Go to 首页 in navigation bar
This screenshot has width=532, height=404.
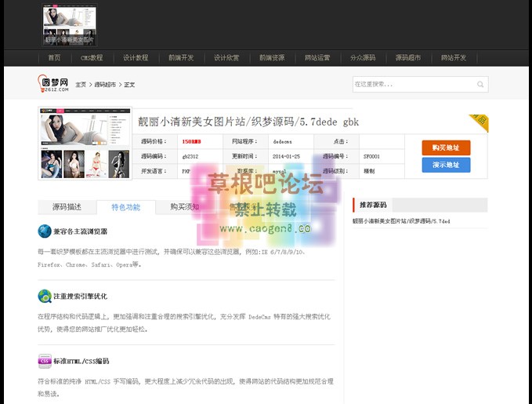pyautogui.click(x=54, y=58)
